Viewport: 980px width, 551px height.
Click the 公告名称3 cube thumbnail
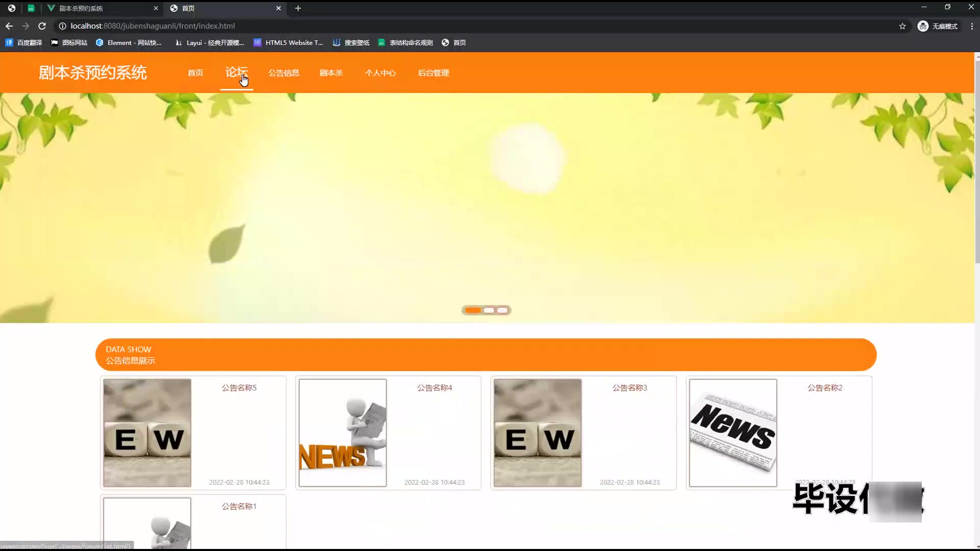click(537, 433)
